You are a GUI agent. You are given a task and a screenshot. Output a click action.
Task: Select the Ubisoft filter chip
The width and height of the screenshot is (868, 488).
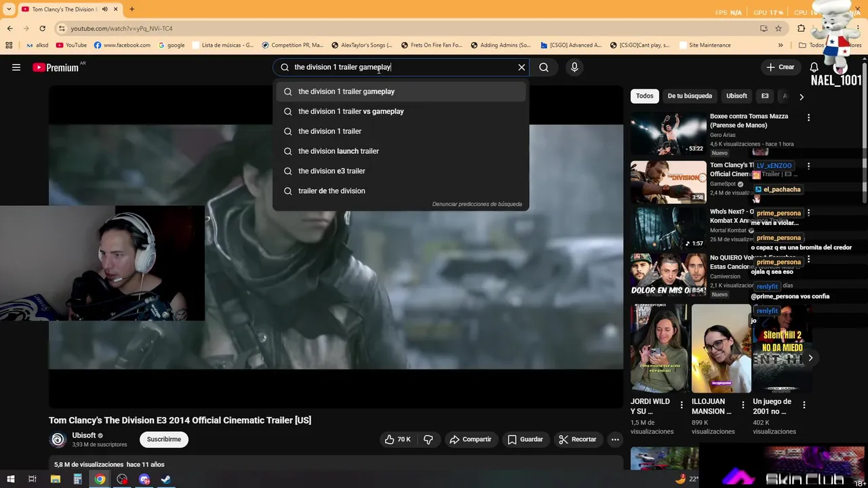pos(736,96)
